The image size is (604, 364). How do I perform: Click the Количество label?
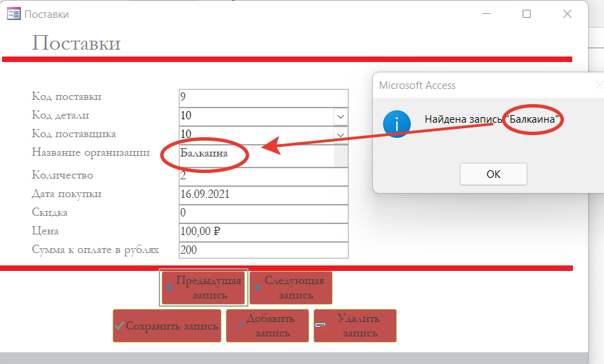62,175
